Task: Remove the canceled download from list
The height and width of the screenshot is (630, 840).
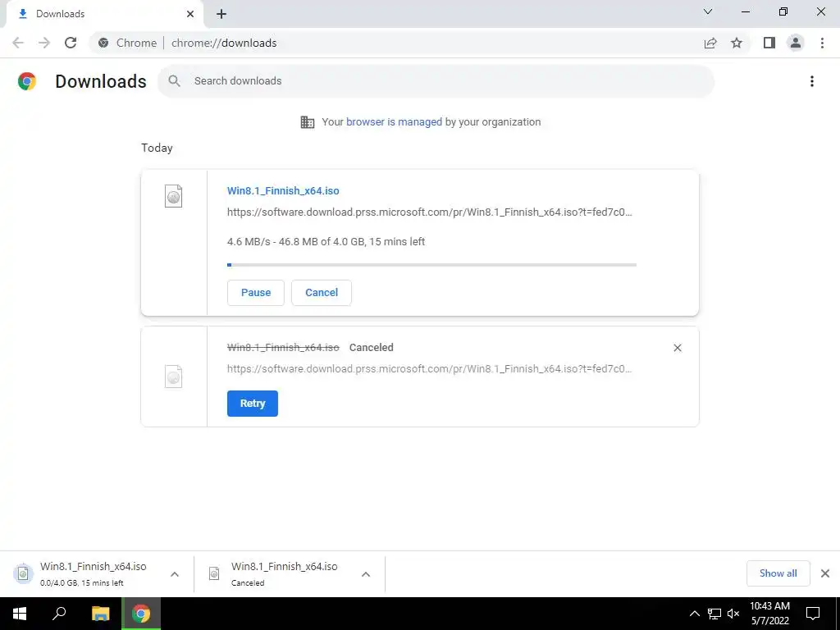Action: 677,348
